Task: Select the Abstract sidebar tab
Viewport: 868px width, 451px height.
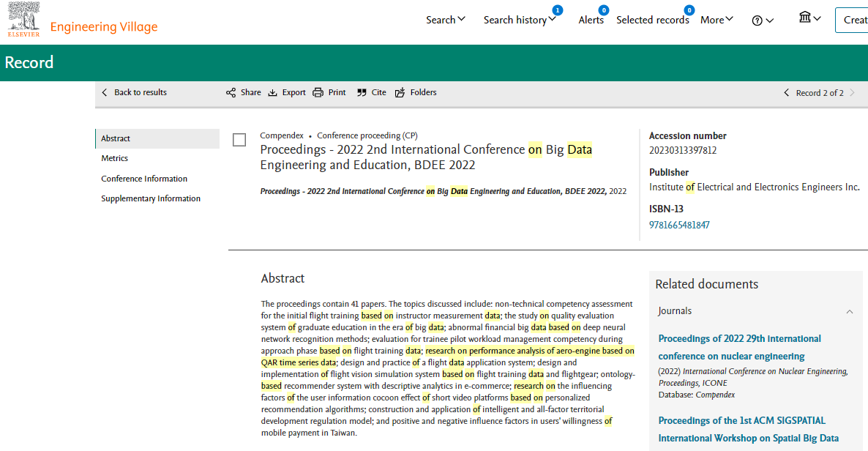Action: point(158,138)
